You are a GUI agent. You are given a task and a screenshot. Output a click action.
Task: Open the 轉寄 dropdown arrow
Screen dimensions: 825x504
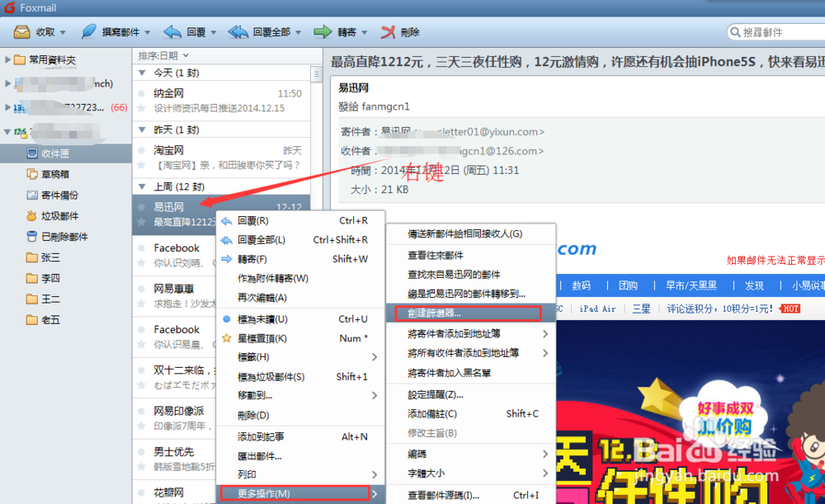tap(364, 33)
